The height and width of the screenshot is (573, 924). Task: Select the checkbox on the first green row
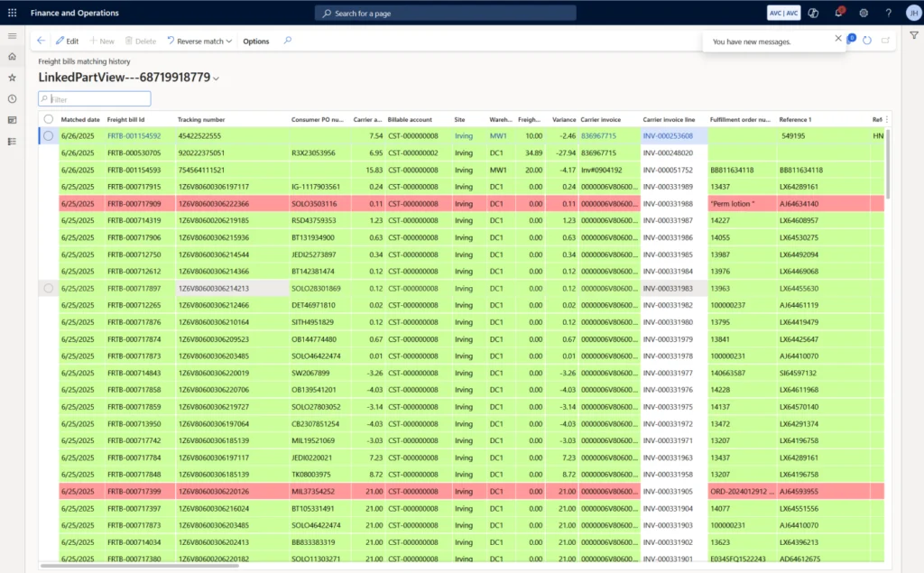49,135
